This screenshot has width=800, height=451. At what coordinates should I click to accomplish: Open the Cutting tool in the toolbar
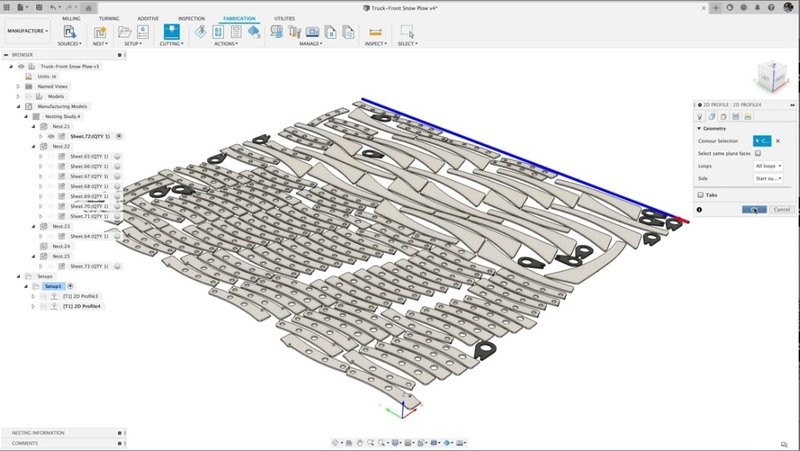pyautogui.click(x=171, y=32)
